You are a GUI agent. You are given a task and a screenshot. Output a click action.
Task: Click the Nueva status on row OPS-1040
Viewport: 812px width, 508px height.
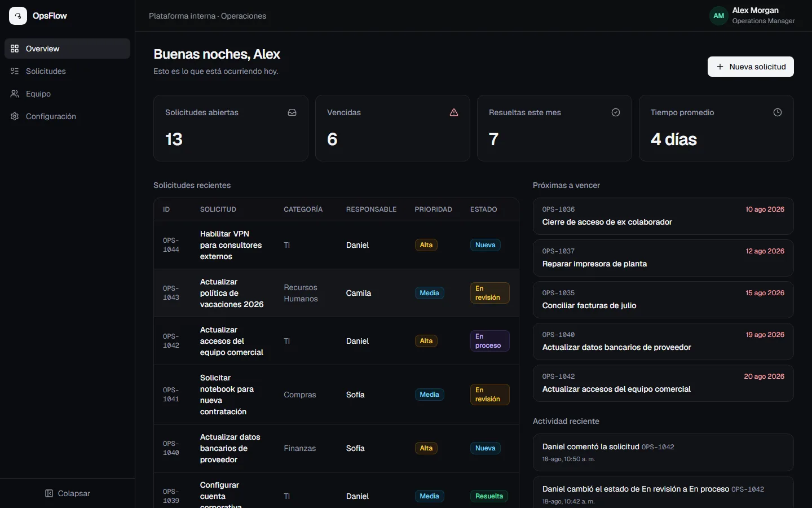click(486, 448)
